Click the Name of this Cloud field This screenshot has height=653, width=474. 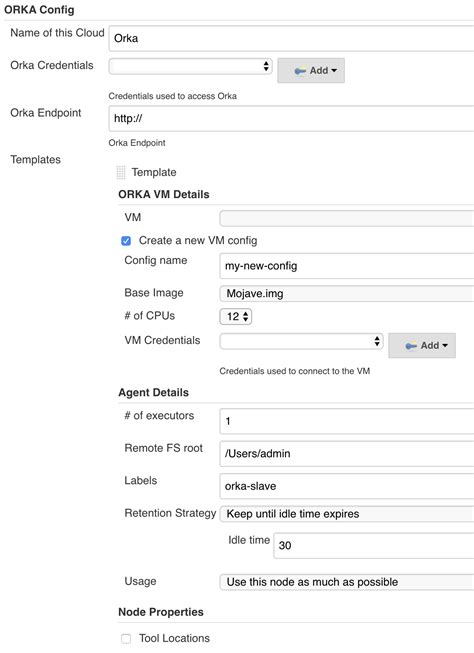291,38
